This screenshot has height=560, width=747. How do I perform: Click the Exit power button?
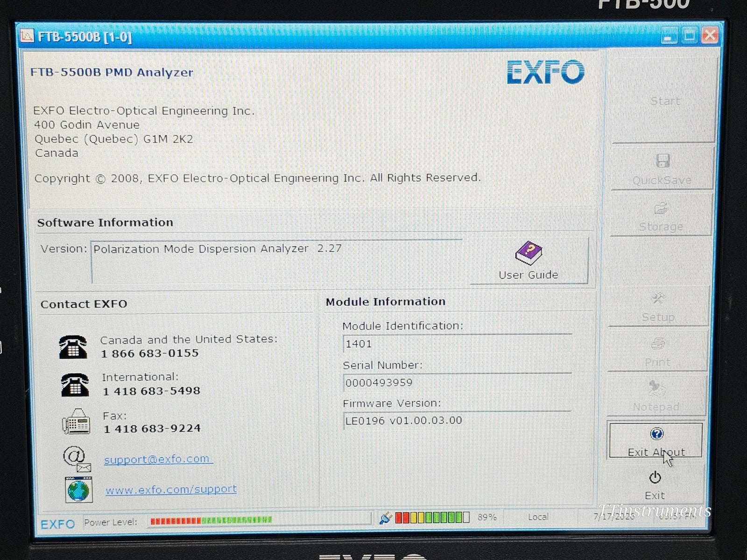coord(655,485)
